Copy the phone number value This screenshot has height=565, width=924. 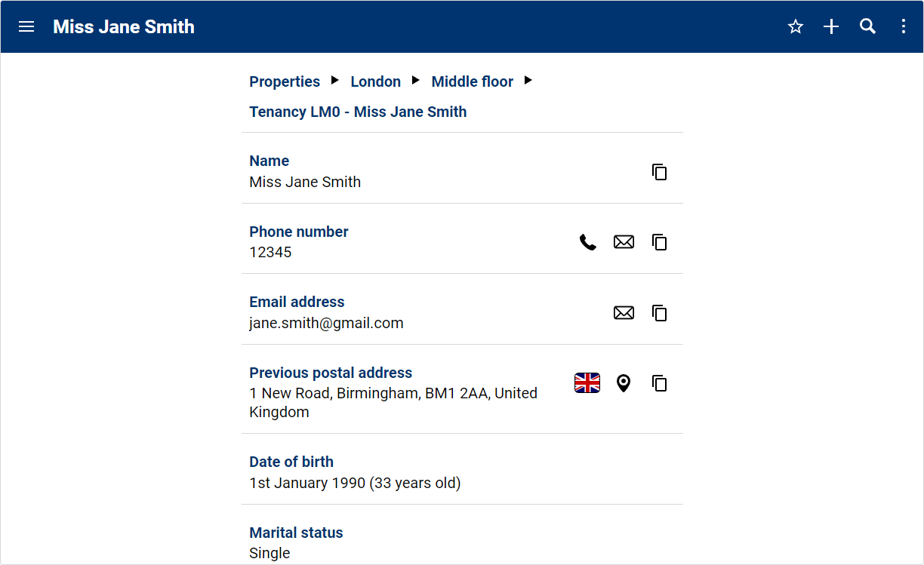pos(660,242)
